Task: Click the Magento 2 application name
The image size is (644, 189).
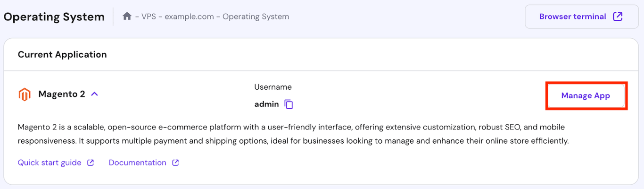Action: 62,94
